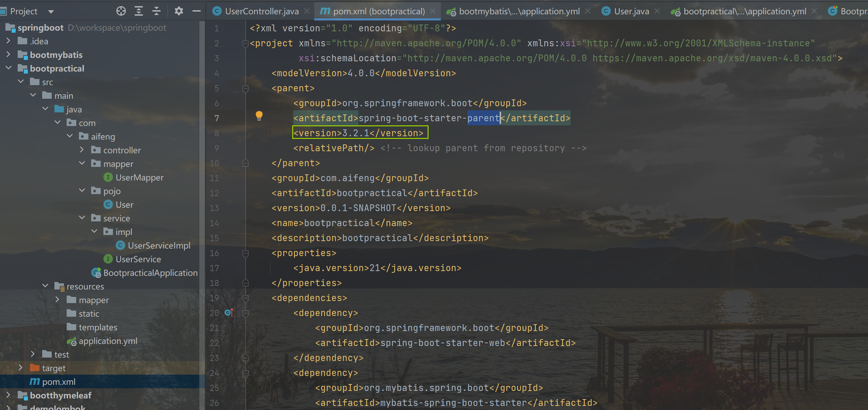The image size is (868, 410).
Task: Switch to the UserController.java tab
Action: click(x=262, y=11)
